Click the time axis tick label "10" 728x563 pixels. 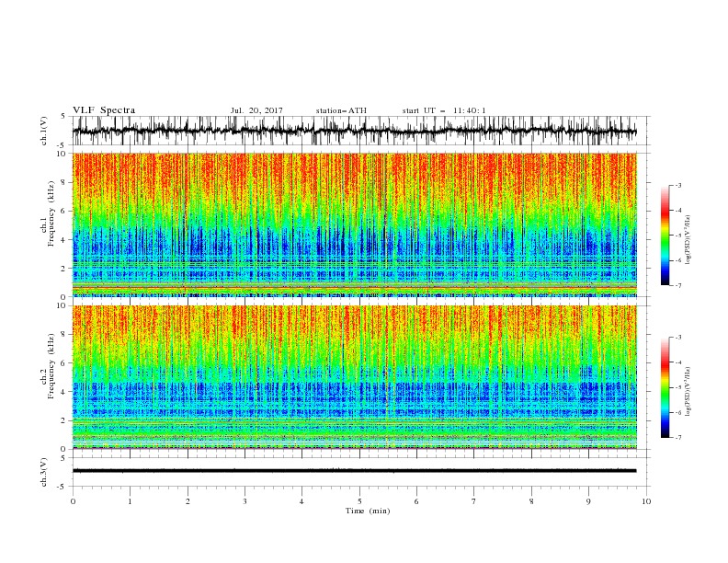point(646,501)
